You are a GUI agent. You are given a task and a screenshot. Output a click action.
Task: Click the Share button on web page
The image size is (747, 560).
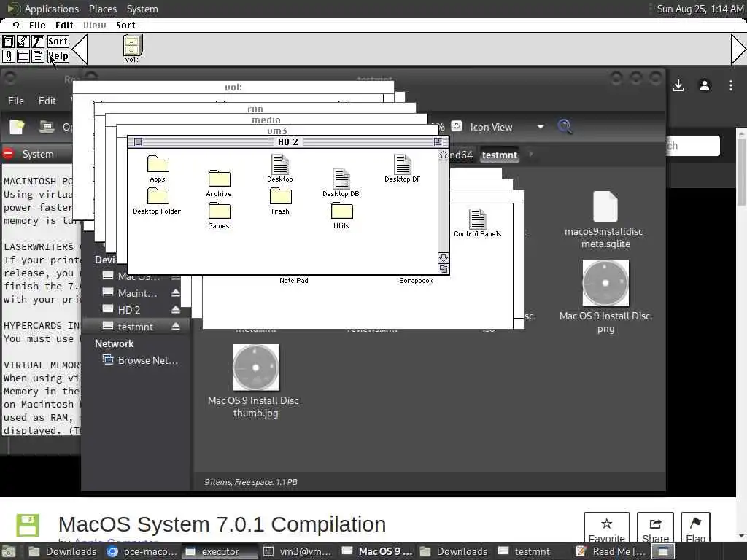coord(655,528)
